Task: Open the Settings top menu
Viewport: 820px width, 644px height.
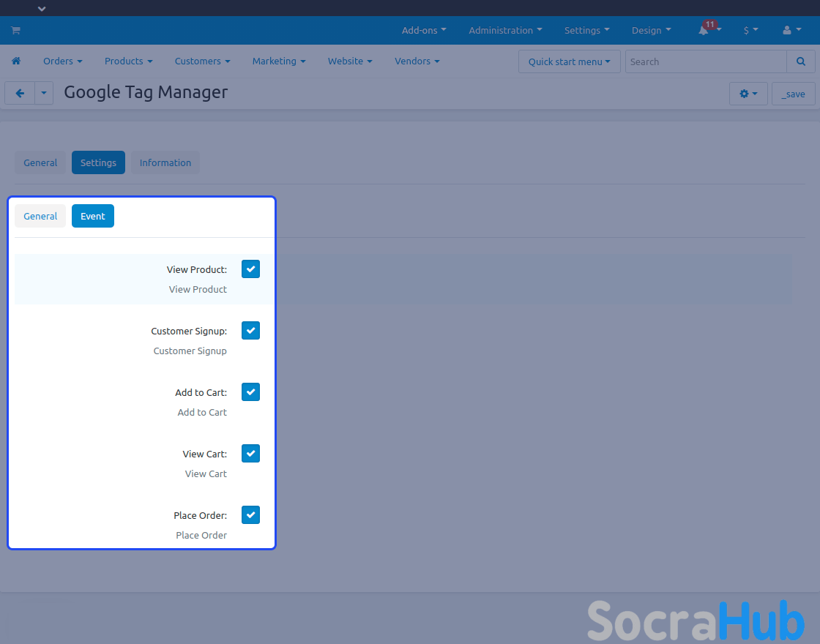Action: [x=586, y=30]
